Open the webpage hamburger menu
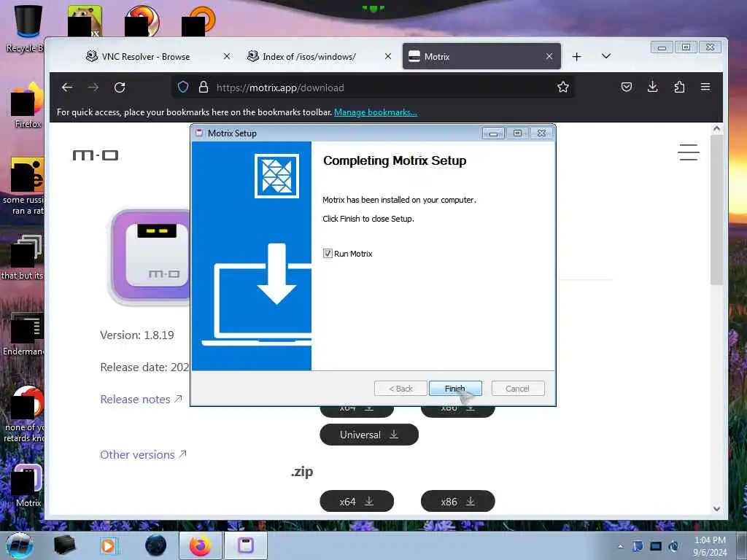The image size is (747, 560). (x=689, y=152)
